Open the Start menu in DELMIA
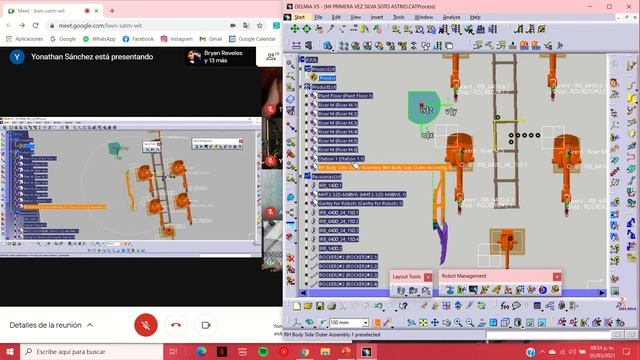 [x=300, y=17]
